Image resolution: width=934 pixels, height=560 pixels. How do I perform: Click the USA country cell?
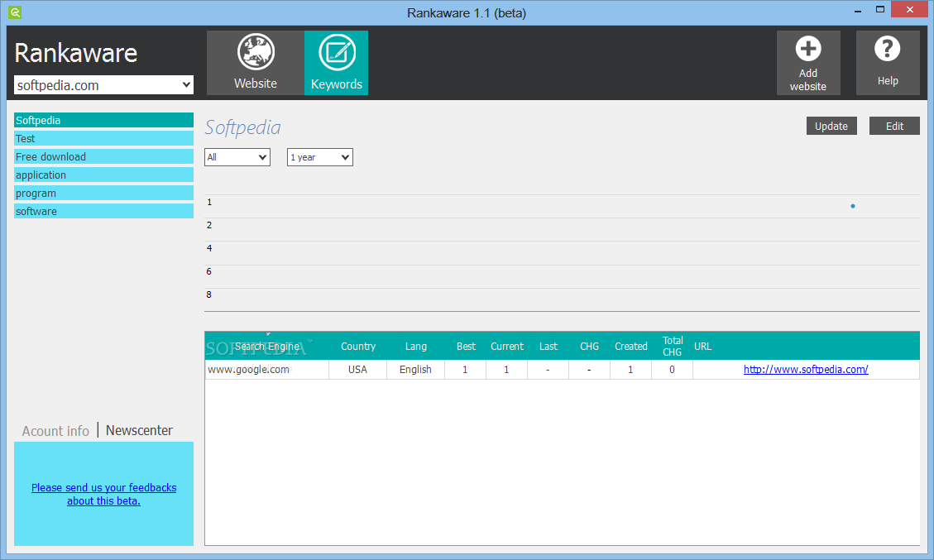[x=357, y=370]
